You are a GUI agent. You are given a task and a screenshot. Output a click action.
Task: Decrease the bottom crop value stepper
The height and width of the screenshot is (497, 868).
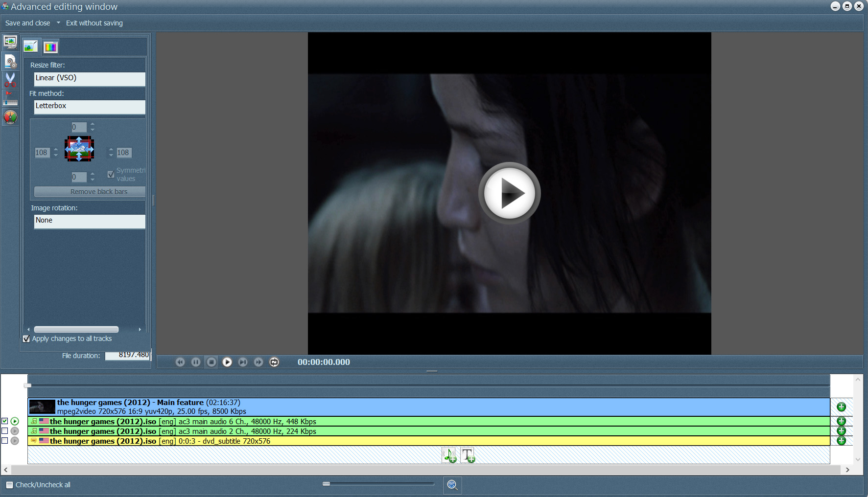93,180
